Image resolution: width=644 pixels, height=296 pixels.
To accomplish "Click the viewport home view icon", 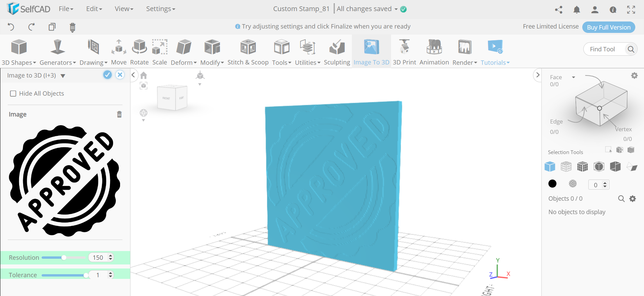I will pos(144,75).
